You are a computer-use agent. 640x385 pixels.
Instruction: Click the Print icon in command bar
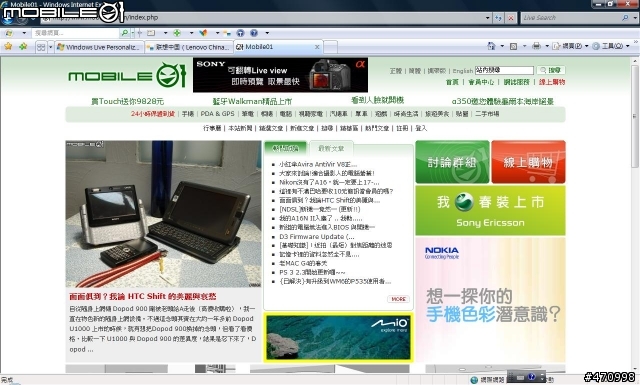click(x=536, y=46)
